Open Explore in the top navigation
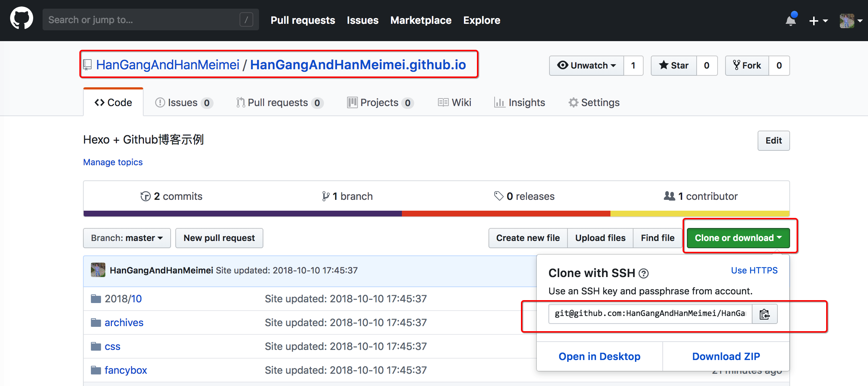The width and height of the screenshot is (868, 386). pos(482,20)
